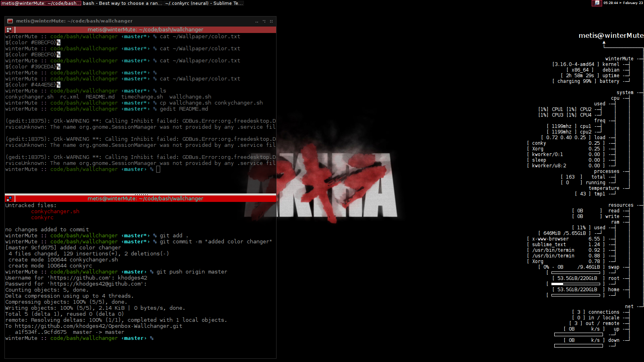The image size is (644, 362).
Task: Open the top pane's Terminator grouping icon
Action: (9, 30)
